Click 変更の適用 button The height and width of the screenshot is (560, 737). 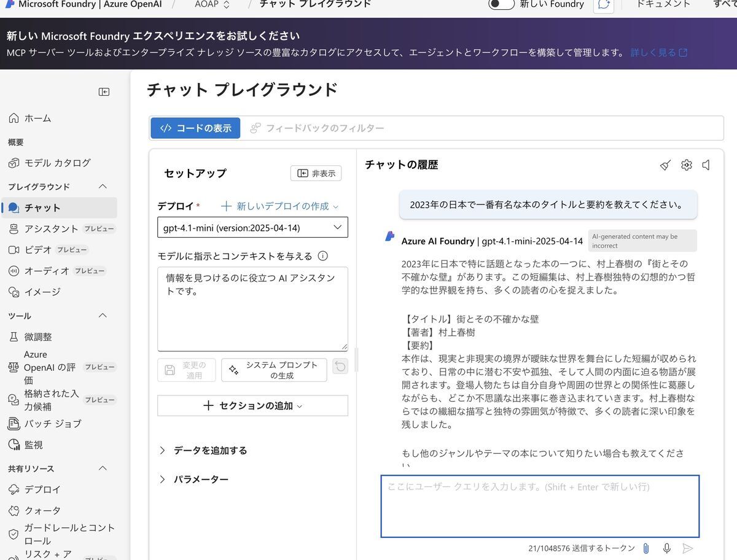pos(187,370)
